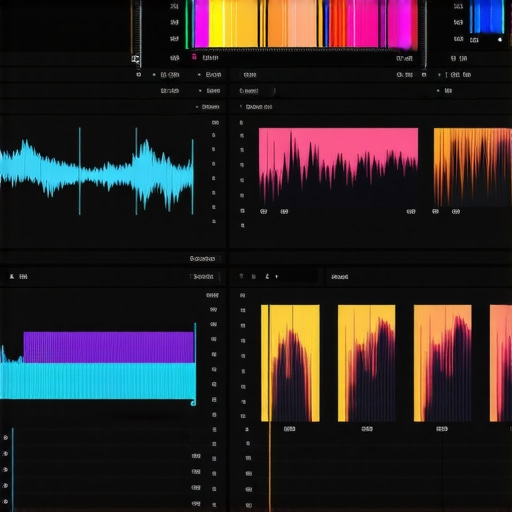The height and width of the screenshot is (512, 512).
Task: Open the orange spectrum graph beside the pink one
Action: click(x=473, y=167)
